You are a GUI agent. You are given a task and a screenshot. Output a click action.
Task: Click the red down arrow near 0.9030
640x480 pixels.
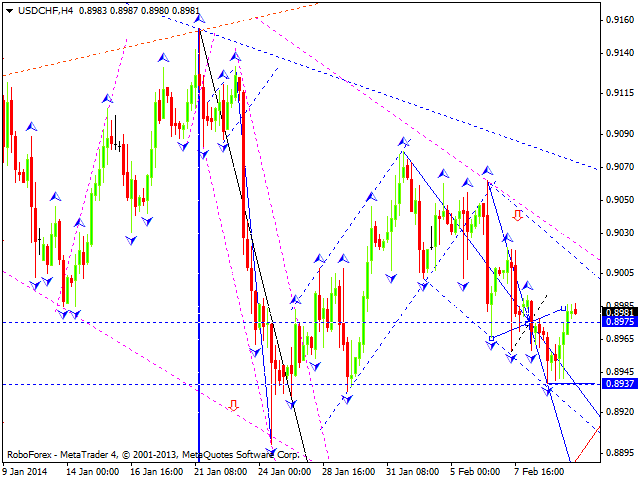[518, 215]
